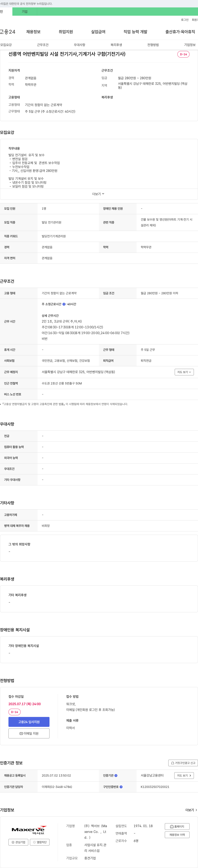This screenshot has width=198, height=868.
Task: Jump to 모집요강 section tab
Action: [6, 45]
